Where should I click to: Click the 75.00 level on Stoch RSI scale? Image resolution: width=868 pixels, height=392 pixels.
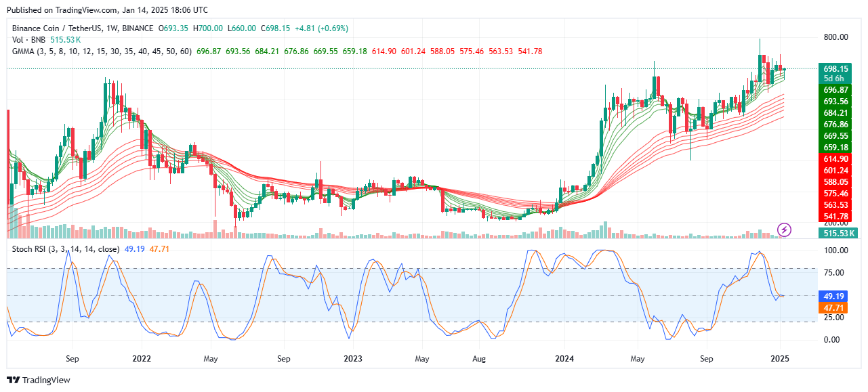[x=833, y=273]
